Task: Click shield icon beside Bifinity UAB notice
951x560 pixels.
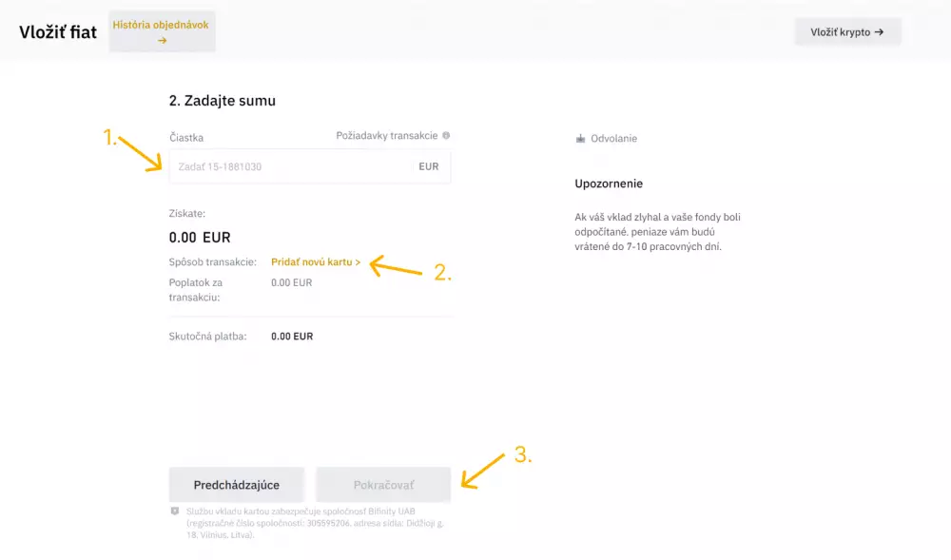Action: click(x=174, y=512)
